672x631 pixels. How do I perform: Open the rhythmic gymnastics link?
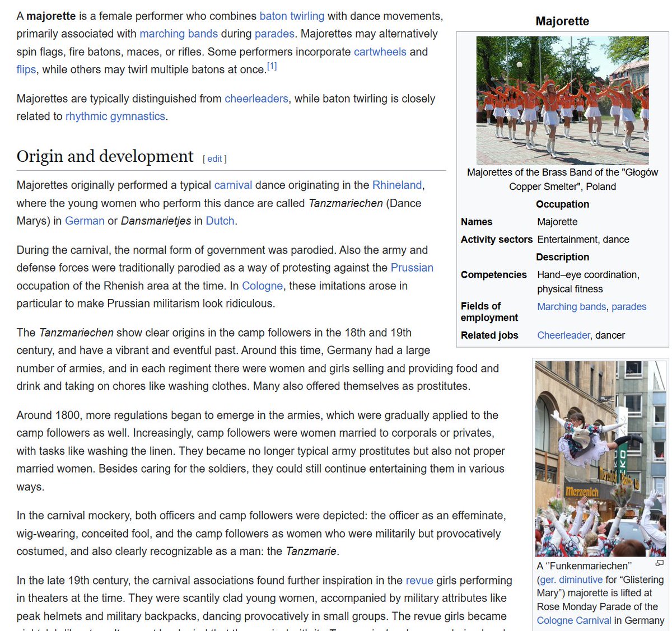pyautogui.click(x=115, y=116)
